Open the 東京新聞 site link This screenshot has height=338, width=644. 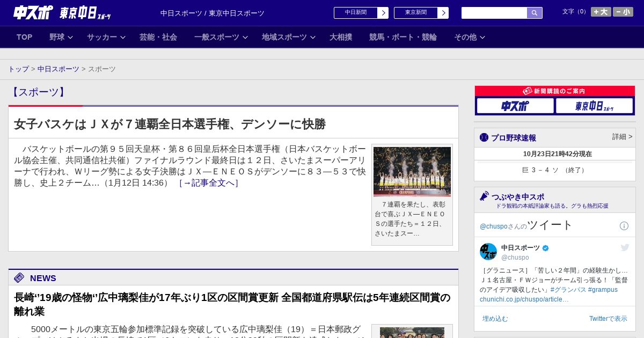[416, 13]
